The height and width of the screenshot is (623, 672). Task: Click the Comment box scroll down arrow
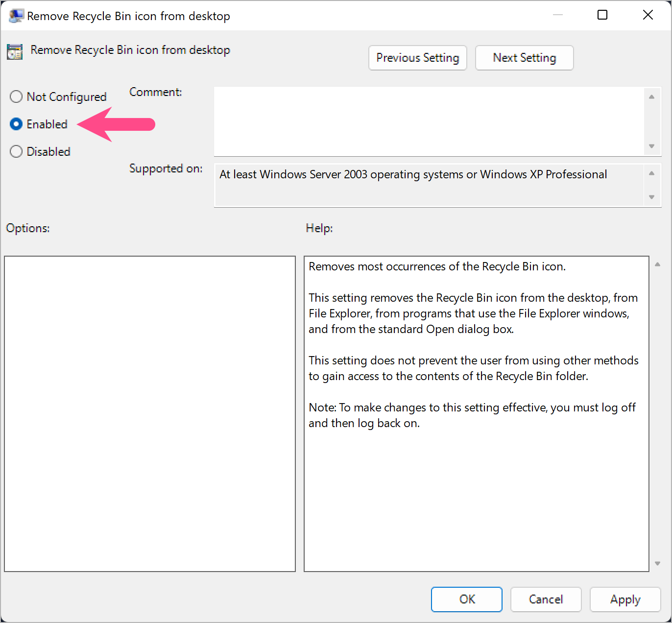pos(651,146)
